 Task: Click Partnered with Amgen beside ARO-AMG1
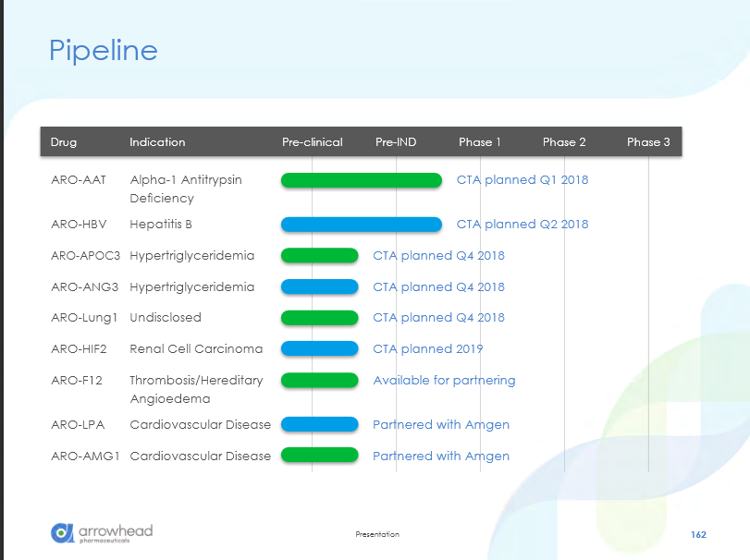tap(441, 457)
